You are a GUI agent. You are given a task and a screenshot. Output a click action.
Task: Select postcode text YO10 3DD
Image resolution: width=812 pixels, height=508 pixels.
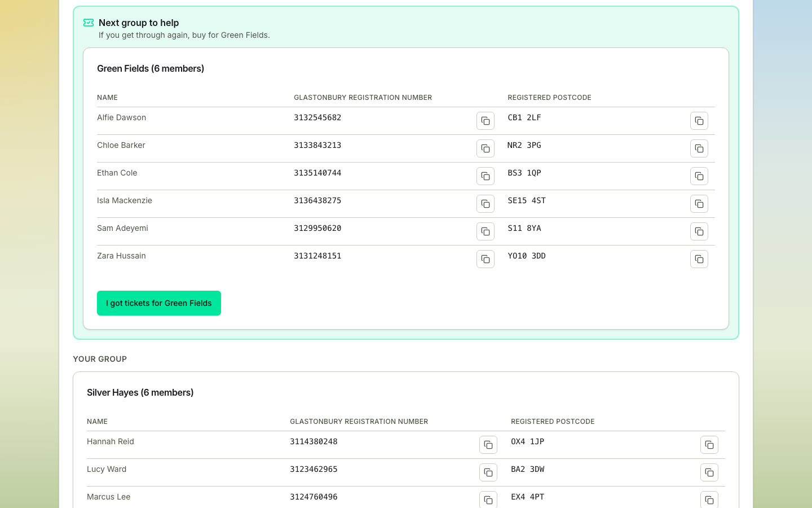(527, 256)
